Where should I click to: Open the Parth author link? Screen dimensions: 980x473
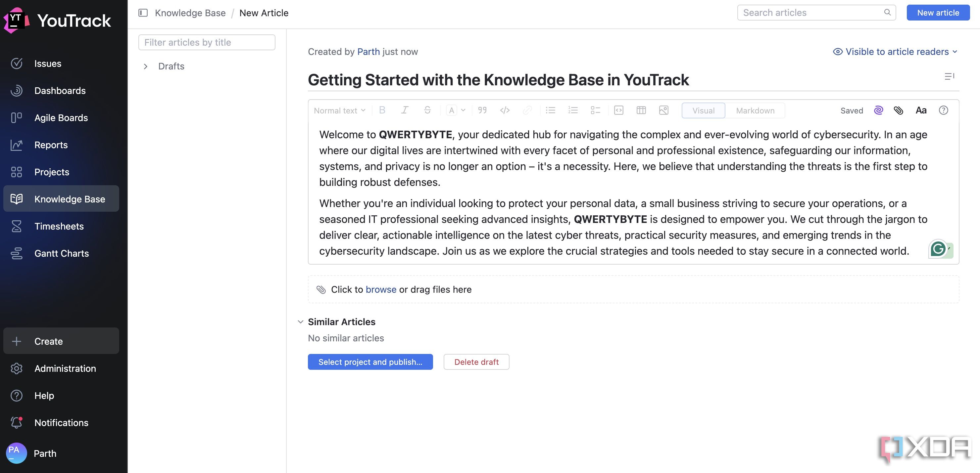click(368, 52)
